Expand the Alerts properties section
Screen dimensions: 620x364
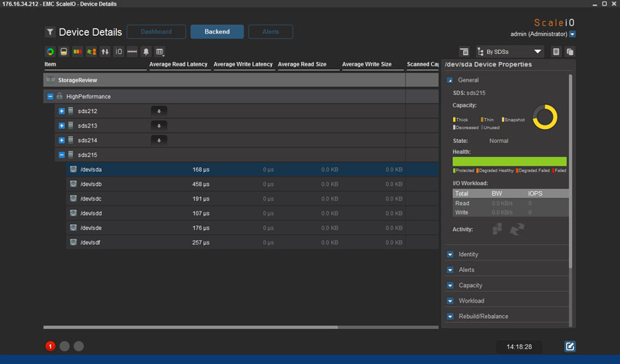450,270
